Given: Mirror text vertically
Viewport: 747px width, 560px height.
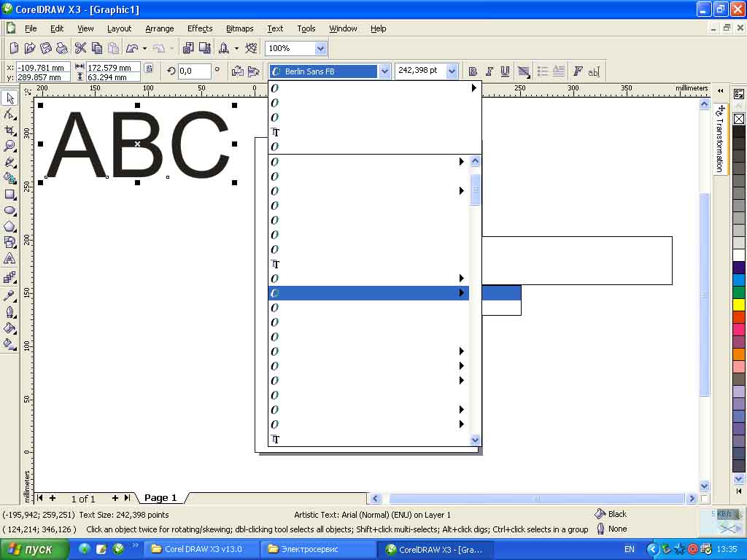Looking at the screenshot, I should point(253,71).
